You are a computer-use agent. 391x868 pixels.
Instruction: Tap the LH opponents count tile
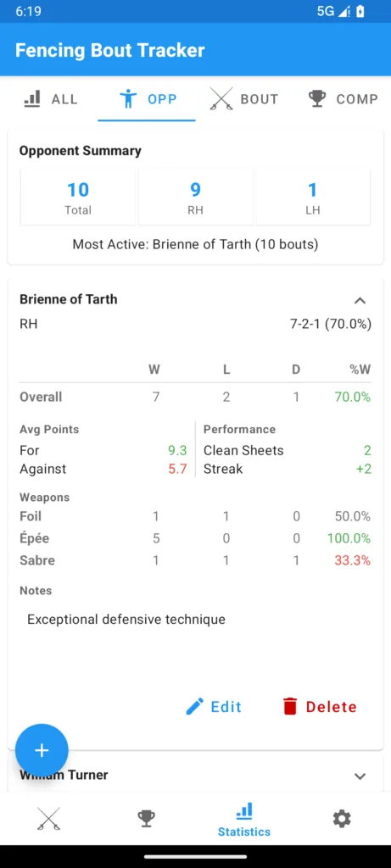(x=313, y=198)
